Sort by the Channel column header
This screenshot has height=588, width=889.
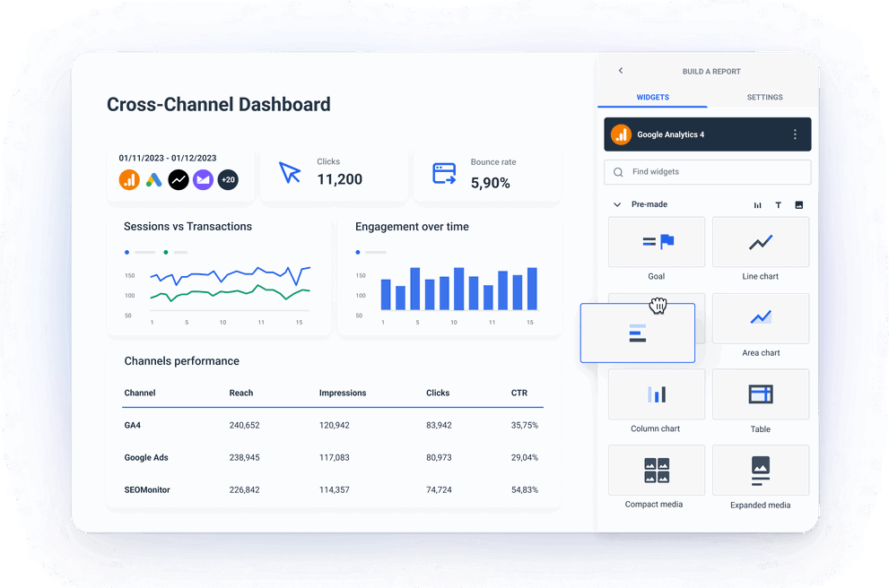pyautogui.click(x=139, y=393)
